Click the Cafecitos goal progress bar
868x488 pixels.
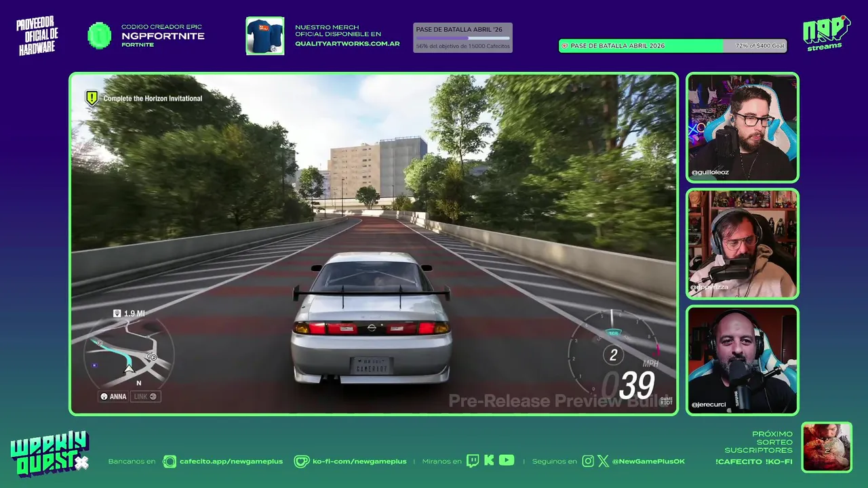(x=462, y=38)
